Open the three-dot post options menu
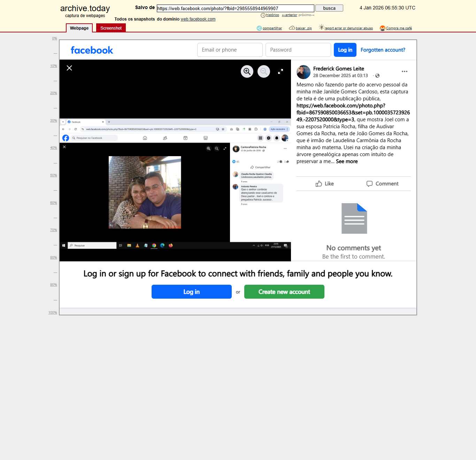 405,71
